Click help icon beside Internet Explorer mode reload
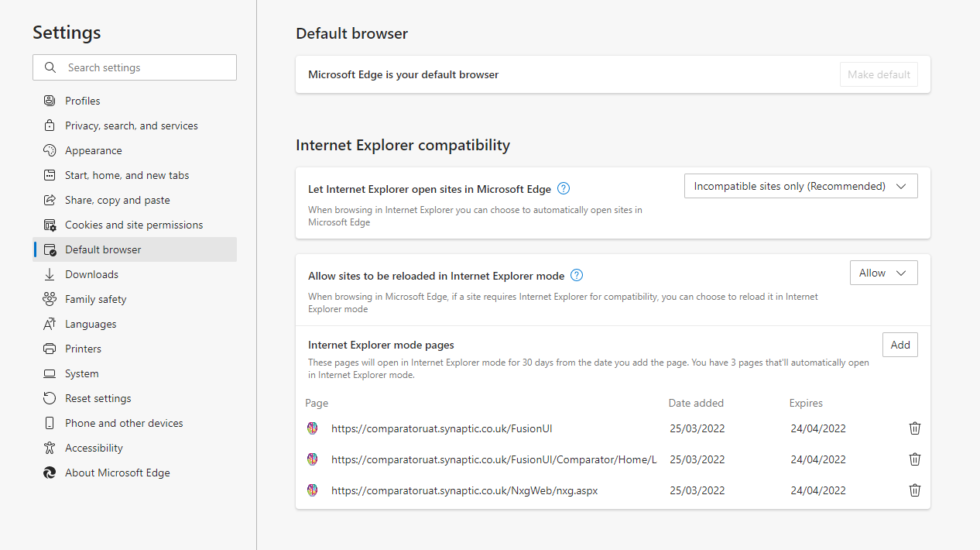 click(x=577, y=275)
